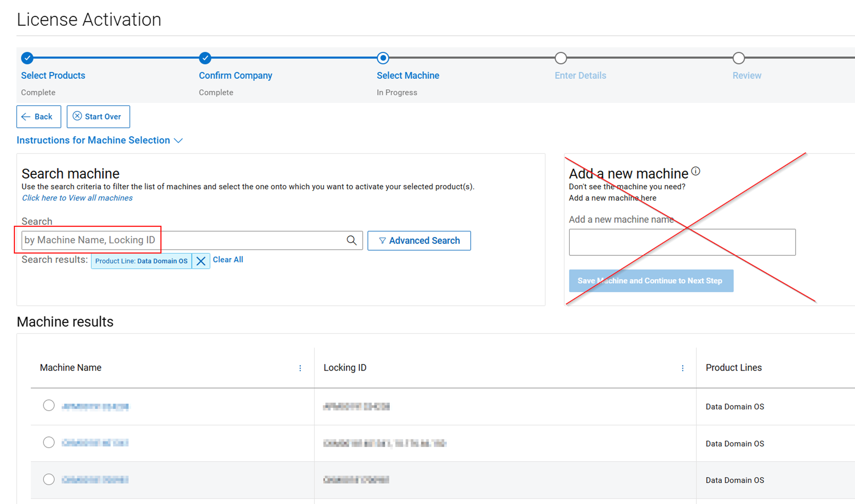Image resolution: width=855 pixels, height=504 pixels.
Task: Open the Advanced Search filter
Action: coord(419,241)
